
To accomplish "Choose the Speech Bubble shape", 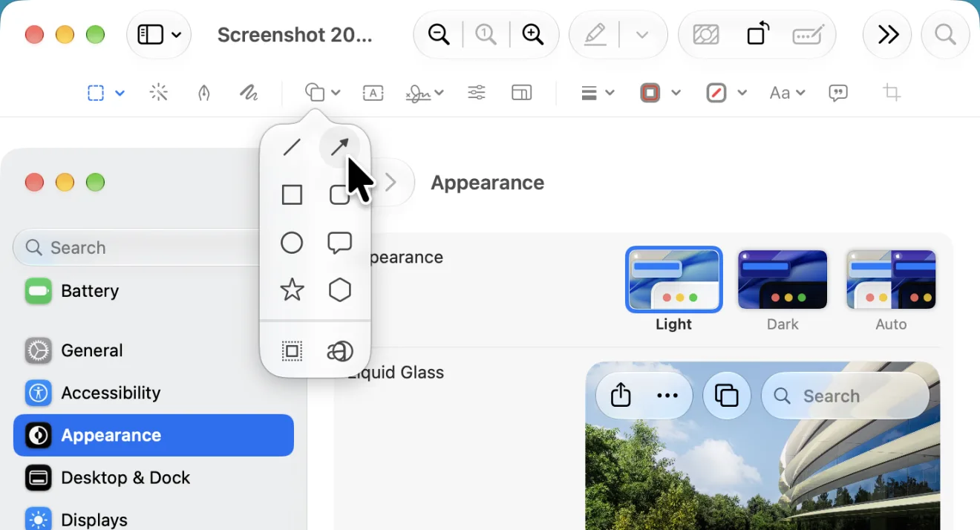I will click(x=339, y=243).
